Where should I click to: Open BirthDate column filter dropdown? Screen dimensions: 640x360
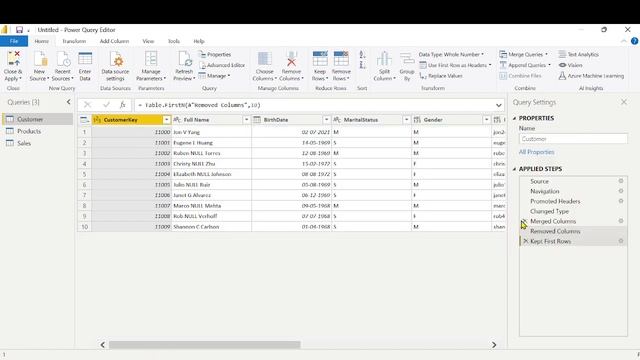coord(327,120)
